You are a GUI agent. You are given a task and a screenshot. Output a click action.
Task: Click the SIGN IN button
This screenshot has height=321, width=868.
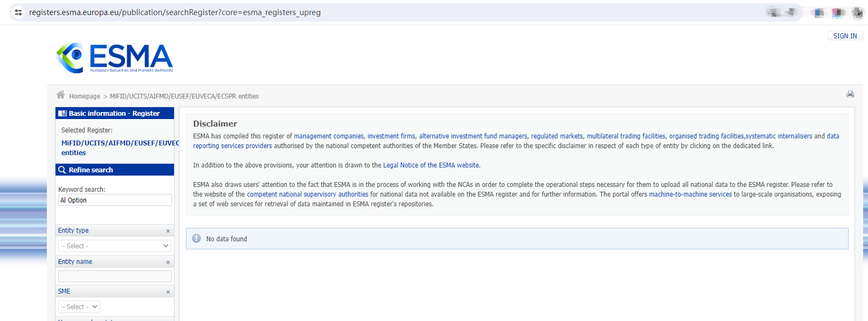844,36
